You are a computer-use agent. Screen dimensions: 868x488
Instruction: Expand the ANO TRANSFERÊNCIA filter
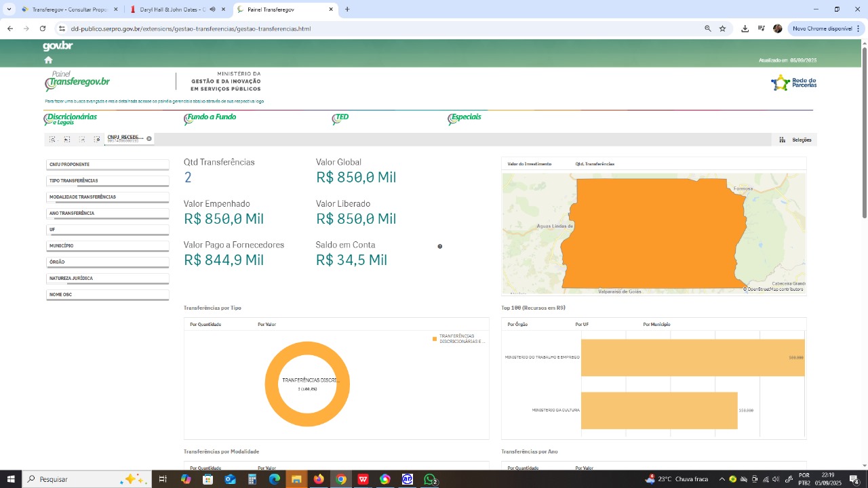(107, 213)
